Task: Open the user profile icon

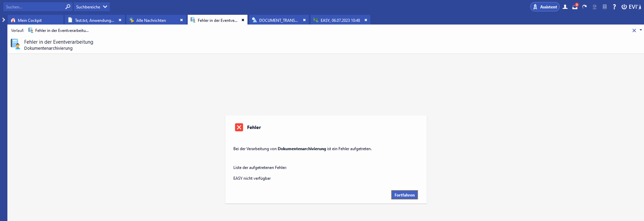Action: pyautogui.click(x=565, y=7)
